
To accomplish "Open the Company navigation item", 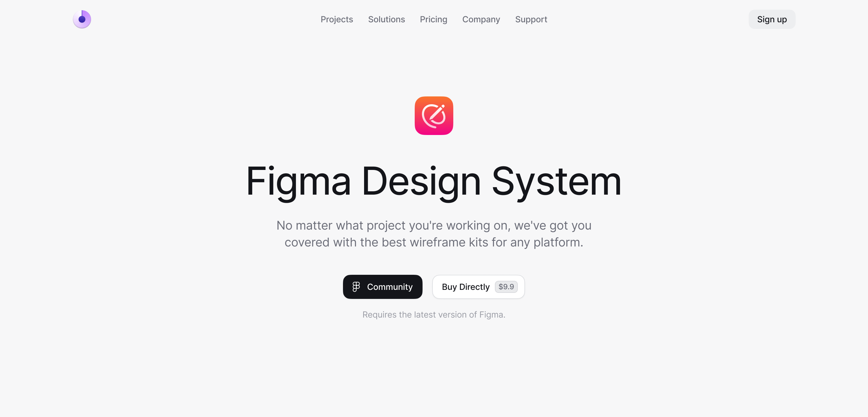I will click(481, 19).
